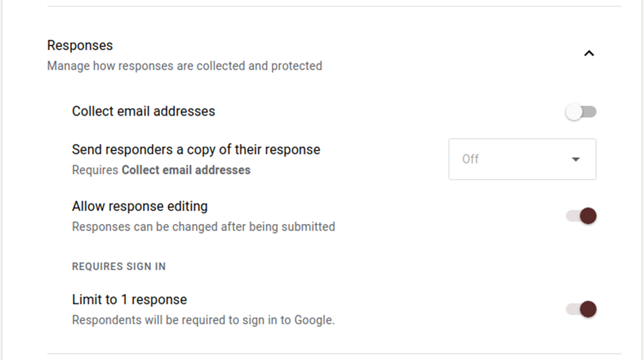The height and width of the screenshot is (360, 644).
Task: Click the word "Requires" in the copy note
Action: point(95,170)
